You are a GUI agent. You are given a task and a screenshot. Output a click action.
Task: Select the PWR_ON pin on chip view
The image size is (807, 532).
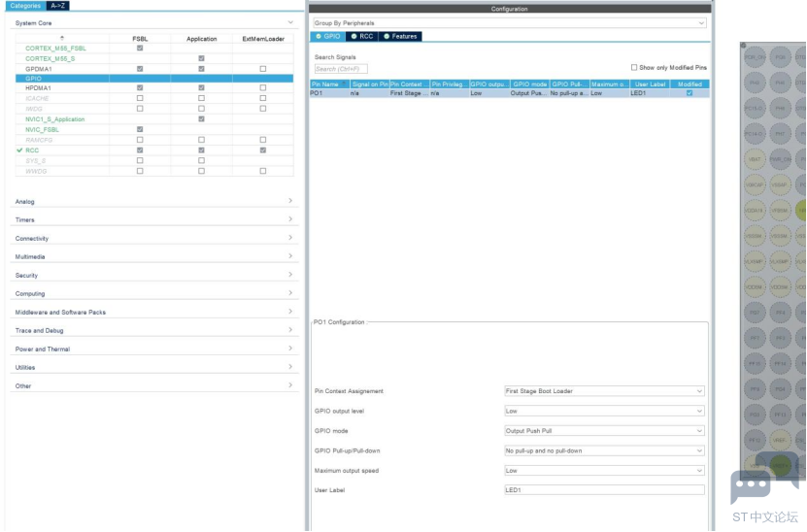[780, 159]
